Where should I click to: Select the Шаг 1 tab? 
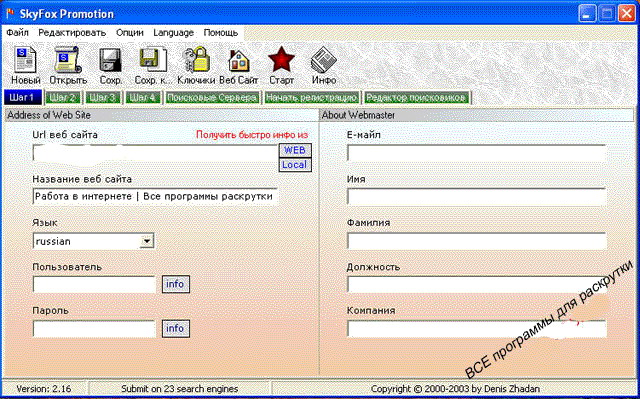tap(23, 98)
